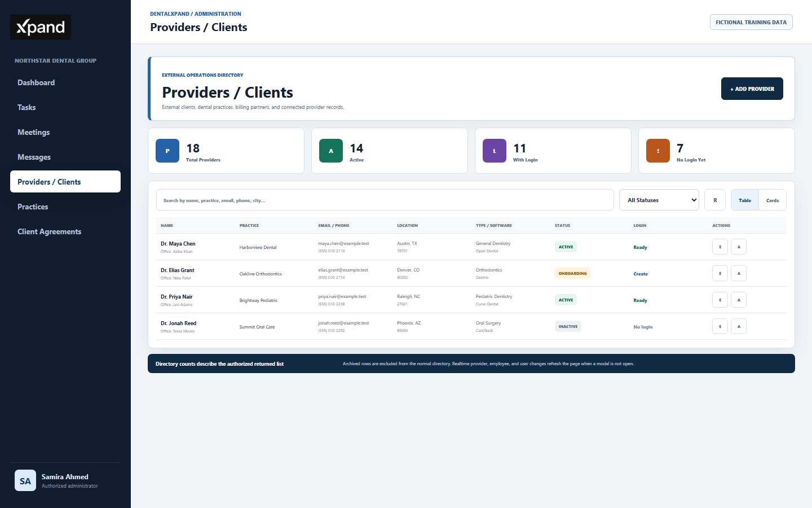Click Dr. Maya Chen name
The width and height of the screenshot is (812, 508).
(x=178, y=244)
